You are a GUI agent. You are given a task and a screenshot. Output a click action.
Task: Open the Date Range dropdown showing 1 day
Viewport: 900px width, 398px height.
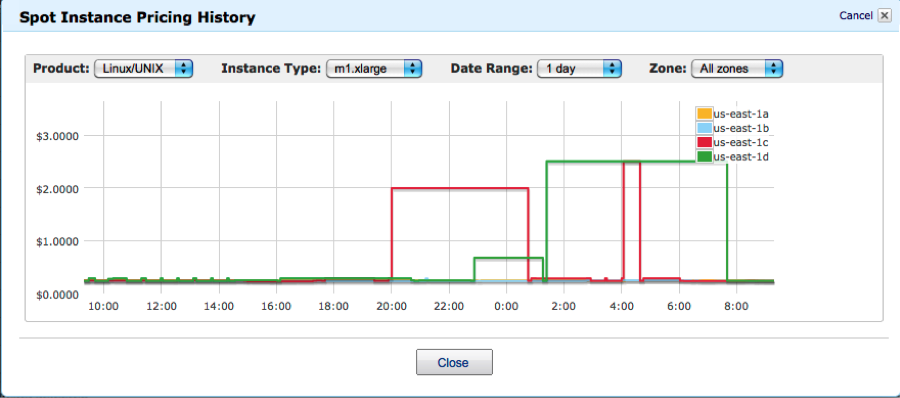(580, 68)
